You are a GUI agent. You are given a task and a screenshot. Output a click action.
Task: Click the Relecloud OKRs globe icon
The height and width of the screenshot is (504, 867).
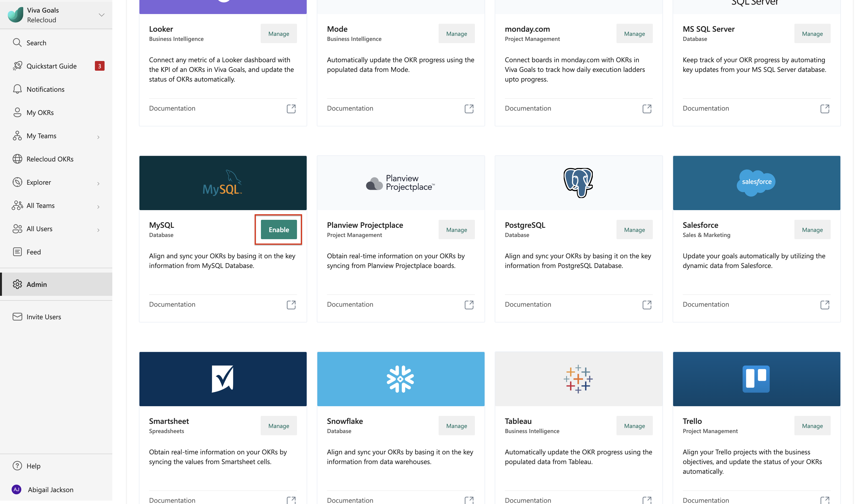tap(17, 159)
